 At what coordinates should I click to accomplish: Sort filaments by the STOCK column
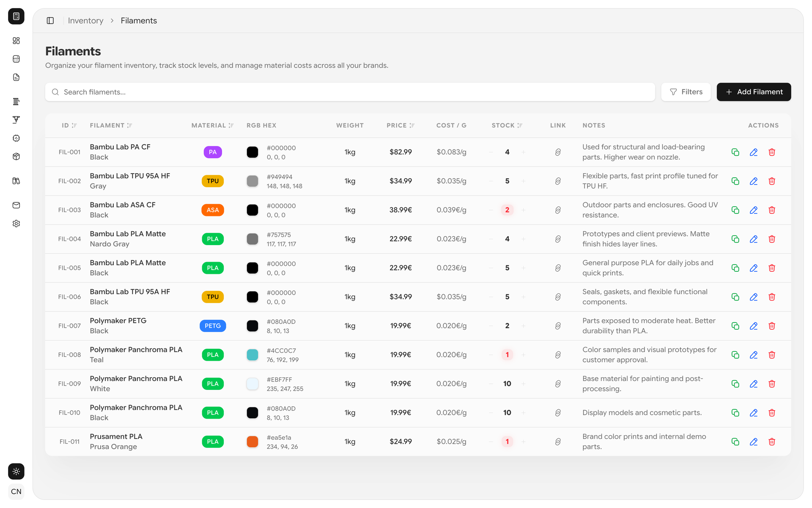tap(506, 125)
